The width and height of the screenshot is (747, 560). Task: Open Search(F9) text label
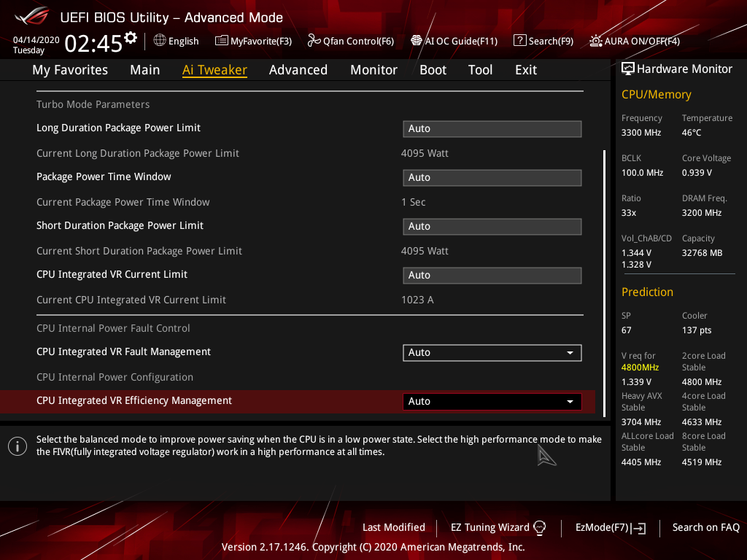click(551, 41)
